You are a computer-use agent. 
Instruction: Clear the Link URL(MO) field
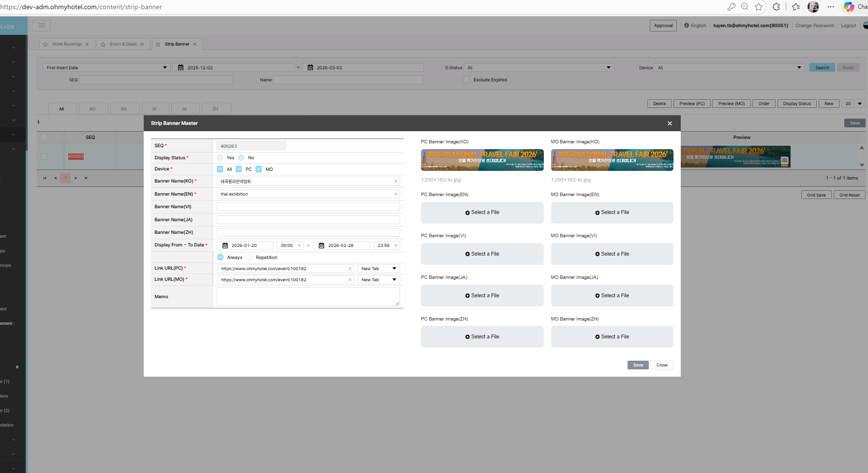(x=350, y=280)
